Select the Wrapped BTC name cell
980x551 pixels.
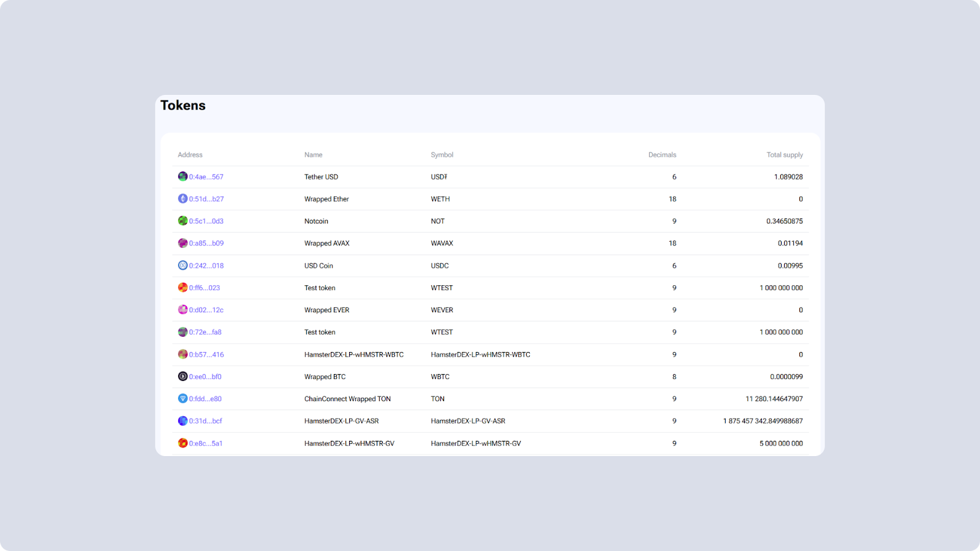(325, 377)
